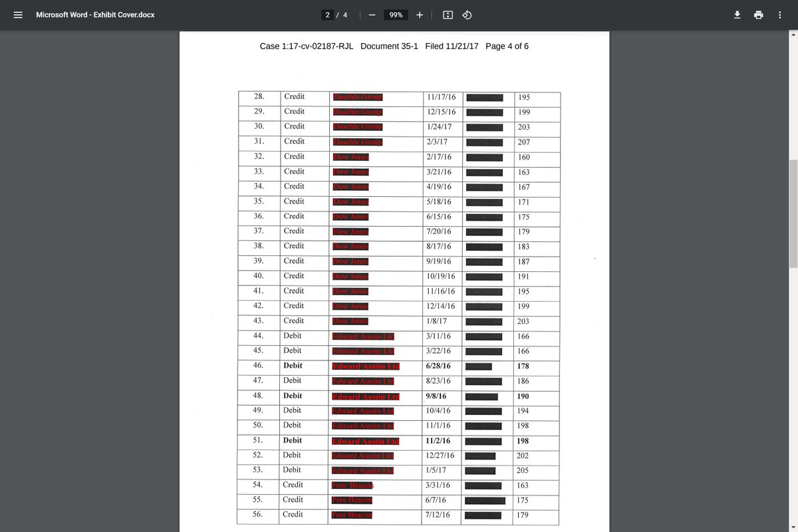Click the date 6/15/16 cell
Screen dimensions: 798x532
coord(439,217)
